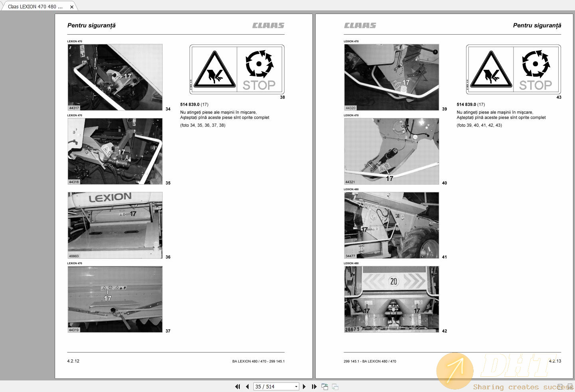Click the left page 'Pentru siguranță' heading
Screen dimensions: 575x392
click(x=91, y=26)
